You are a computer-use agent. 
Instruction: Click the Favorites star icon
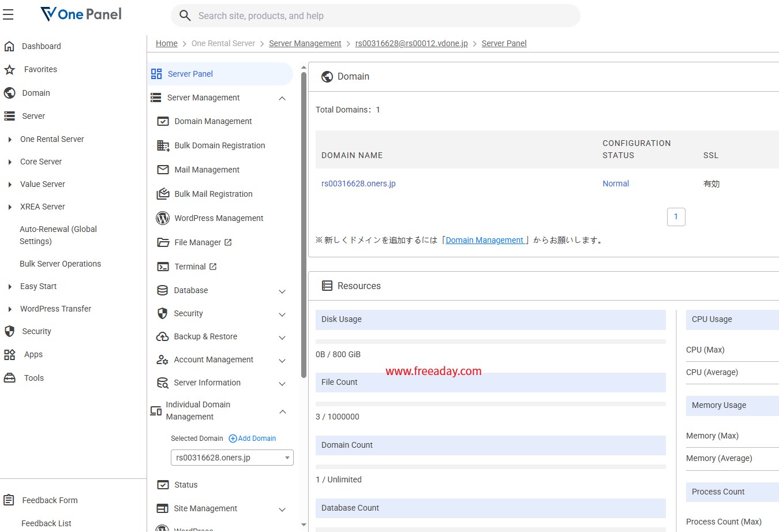(x=10, y=70)
